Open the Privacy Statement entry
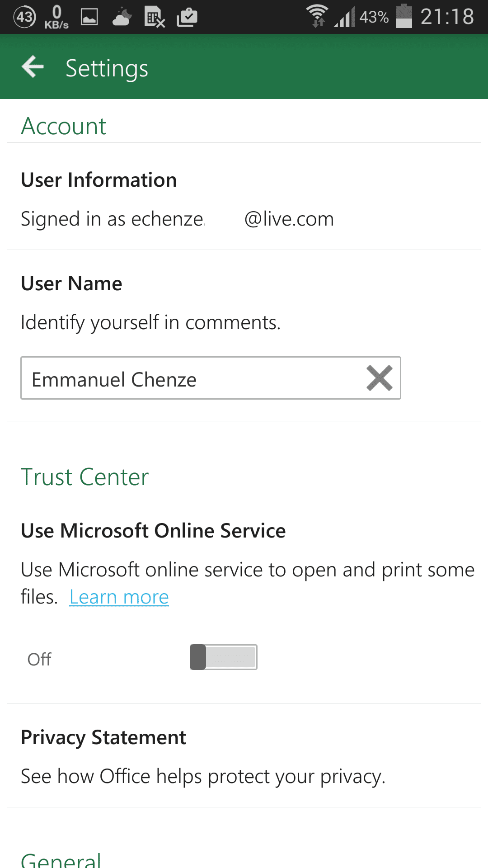This screenshot has width=488, height=868. pyautogui.click(x=244, y=755)
